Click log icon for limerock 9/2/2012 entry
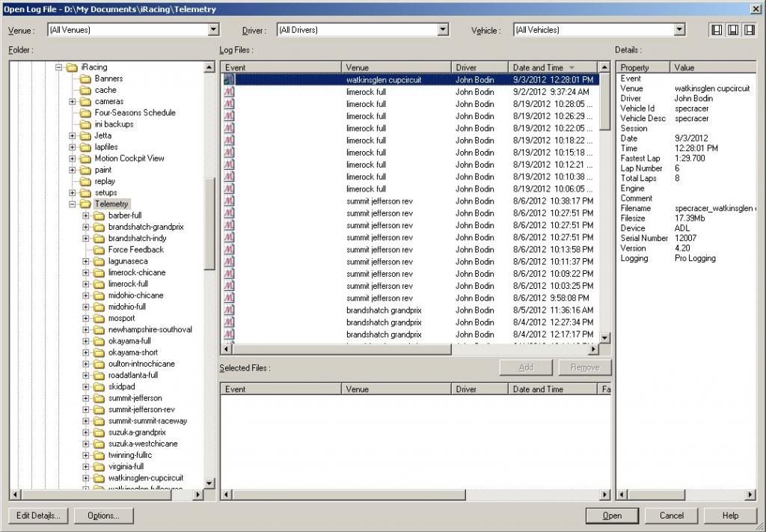Image resolution: width=766 pixels, height=532 pixels. coord(229,91)
